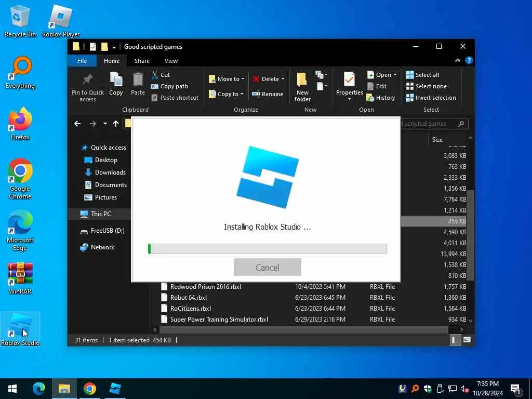Open WinRAR desktop shortcut
The height and width of the screenshot is (399, 532).
coord(20,278)
